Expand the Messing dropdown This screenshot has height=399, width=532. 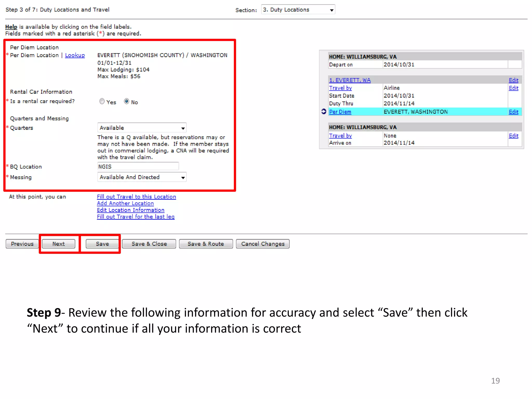click(142, 177)
